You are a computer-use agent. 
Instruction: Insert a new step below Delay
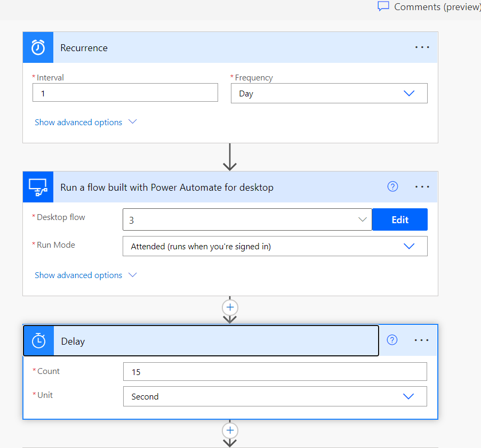click(x=230, y=430)
